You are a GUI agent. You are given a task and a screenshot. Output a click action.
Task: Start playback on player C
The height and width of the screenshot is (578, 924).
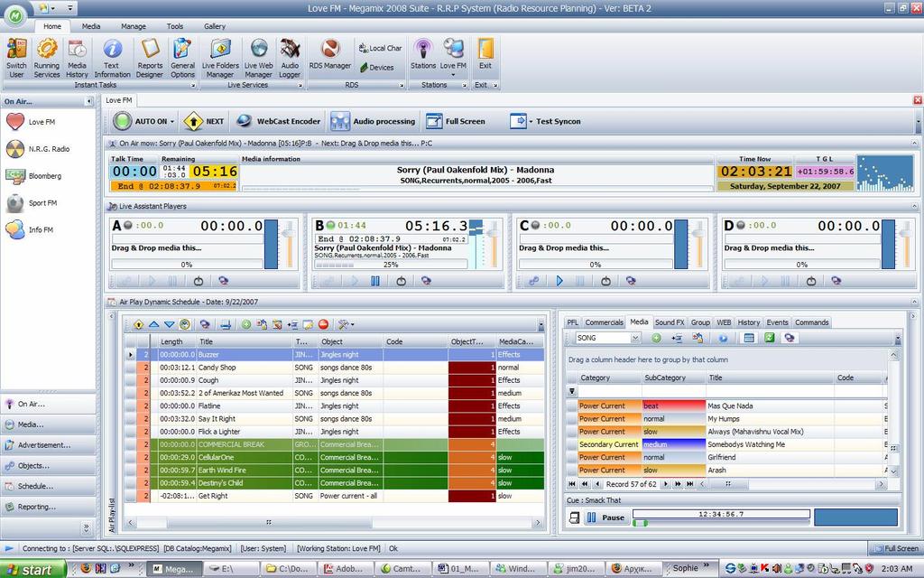[x=559, y=282]
